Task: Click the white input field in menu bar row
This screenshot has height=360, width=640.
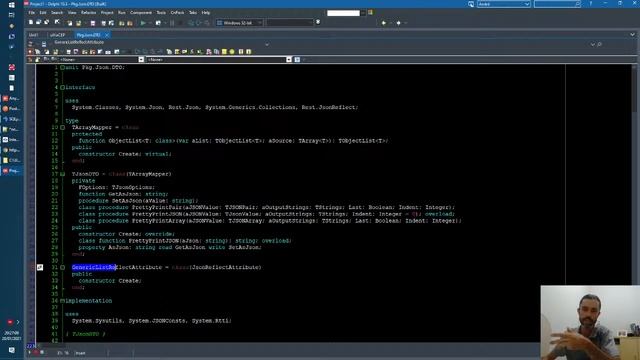Action: click(343, 13)
